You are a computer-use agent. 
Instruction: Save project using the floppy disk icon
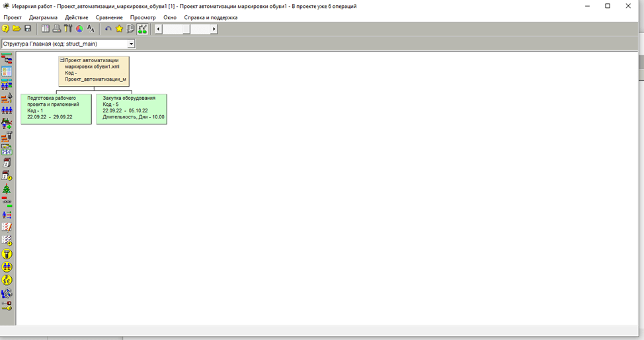tap(28, 29)
